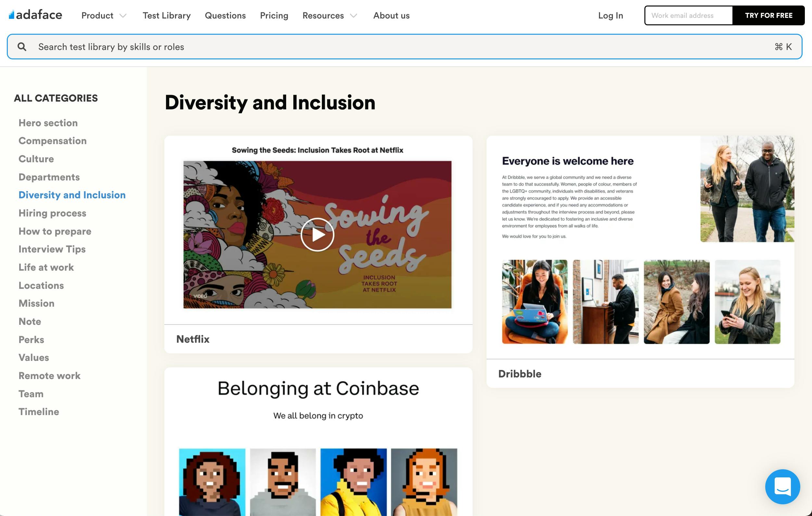
Task: Click the ⌘ K shortcut hint
Action: [783, 46]
